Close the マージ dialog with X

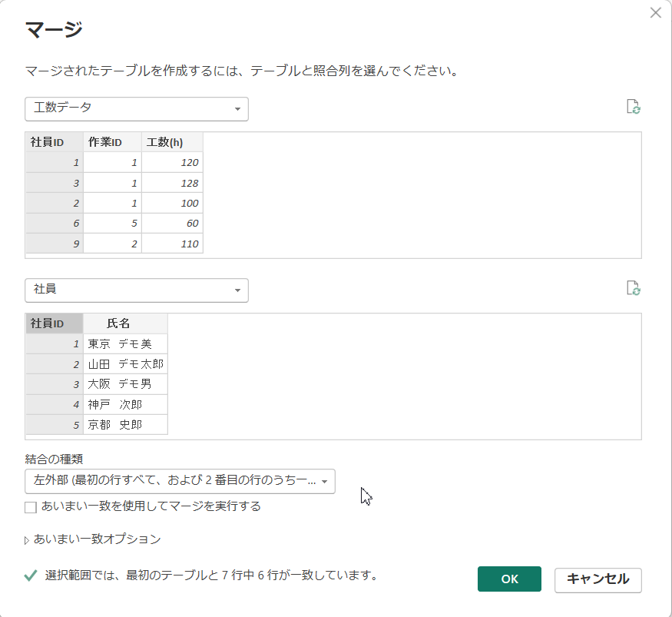point(655,13)
